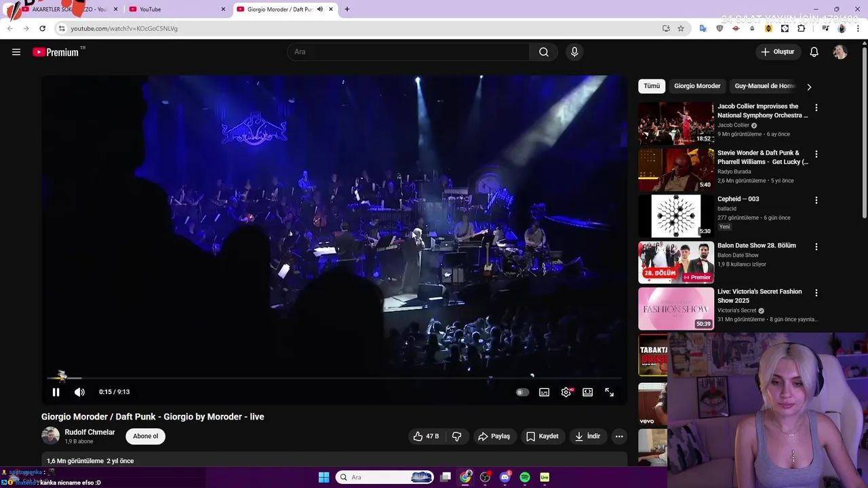Viewport: 868px width, 488px height.
Task: Select Guy-Manuel de Homem filter chip
Action: tap(764, 86)
